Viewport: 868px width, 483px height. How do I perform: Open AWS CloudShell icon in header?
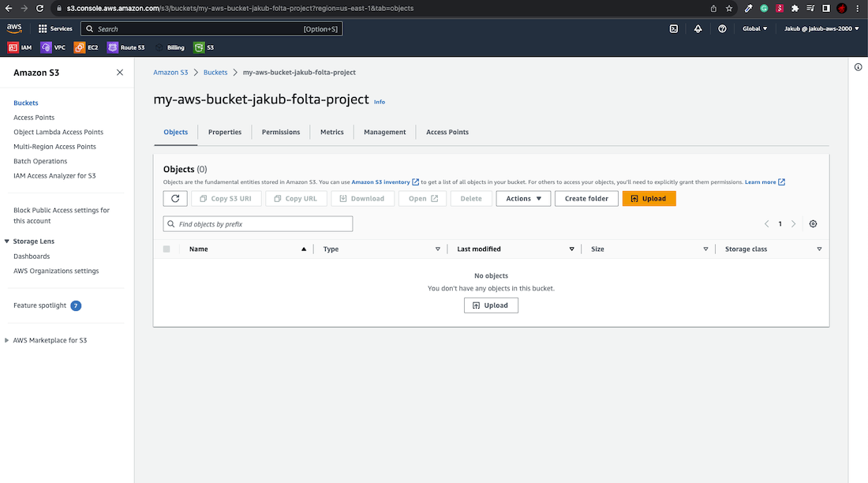coord(673,28)
